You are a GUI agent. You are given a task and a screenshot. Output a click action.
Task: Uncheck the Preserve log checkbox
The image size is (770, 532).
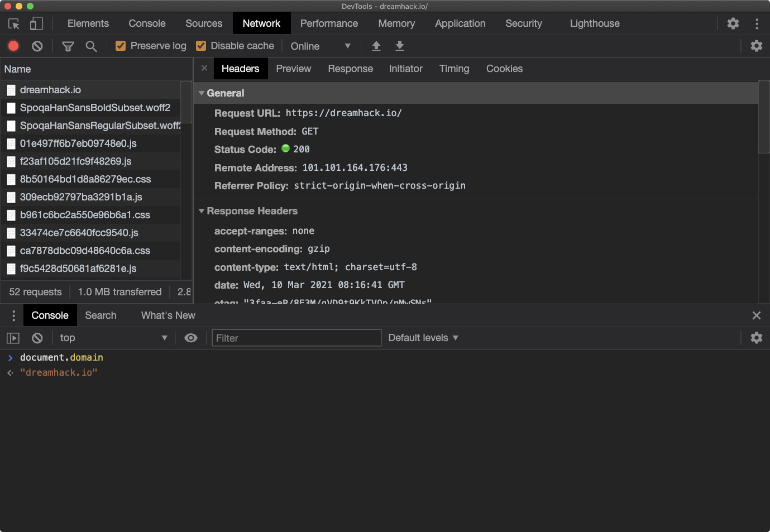pyautogui.click(x=121, y=46)
